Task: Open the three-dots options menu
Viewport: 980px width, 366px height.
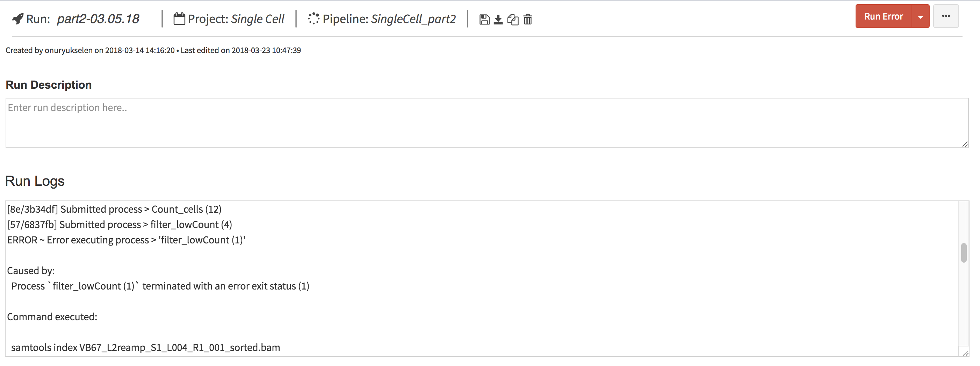Action: (946, 16)
